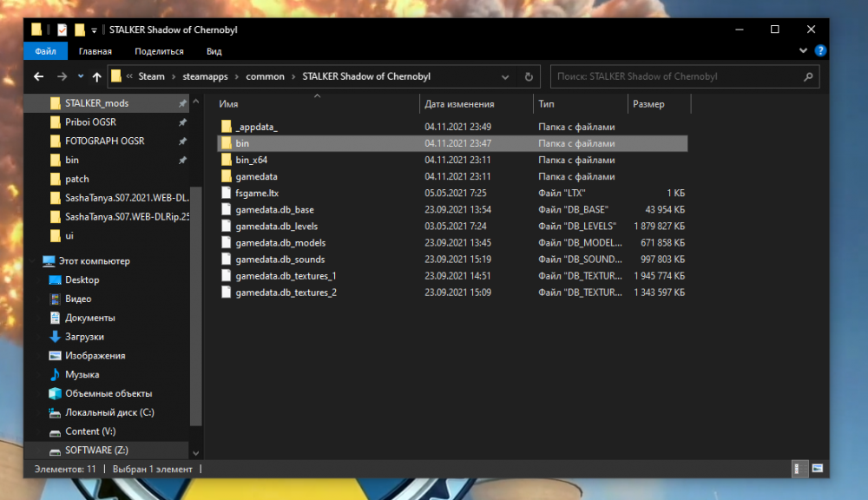Switch to the Вид ribbon tab
This screenshot has height=500, width=868.
coord(214,51)
